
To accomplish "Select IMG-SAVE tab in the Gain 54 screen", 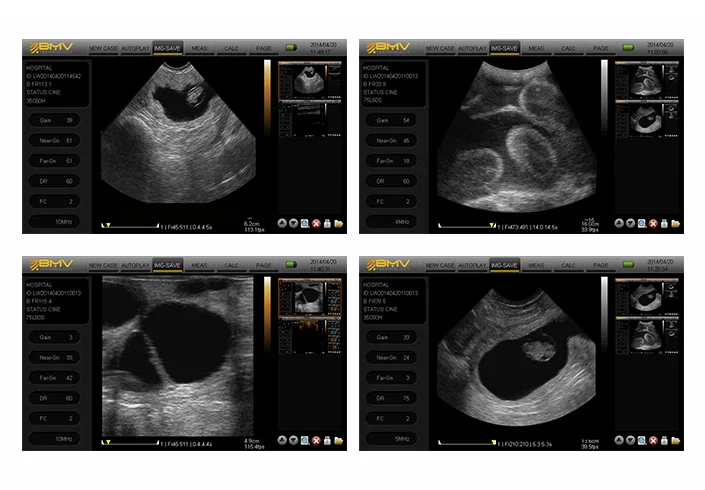I will click(504, 48).
